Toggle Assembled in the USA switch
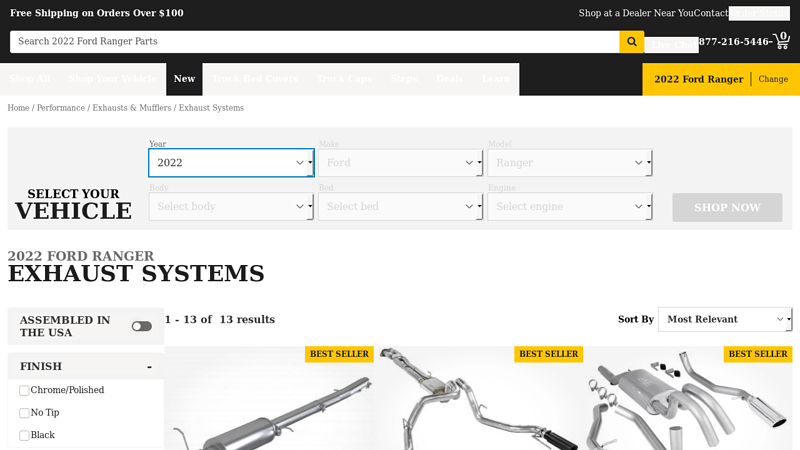Image resolution: width=800 pixels, height=450 pixels. 141,327
